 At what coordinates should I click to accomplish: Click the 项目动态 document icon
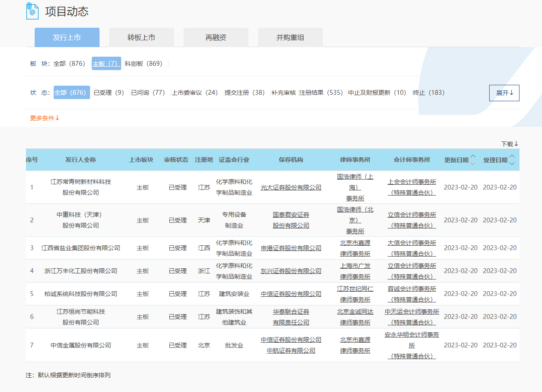(32, 11)
